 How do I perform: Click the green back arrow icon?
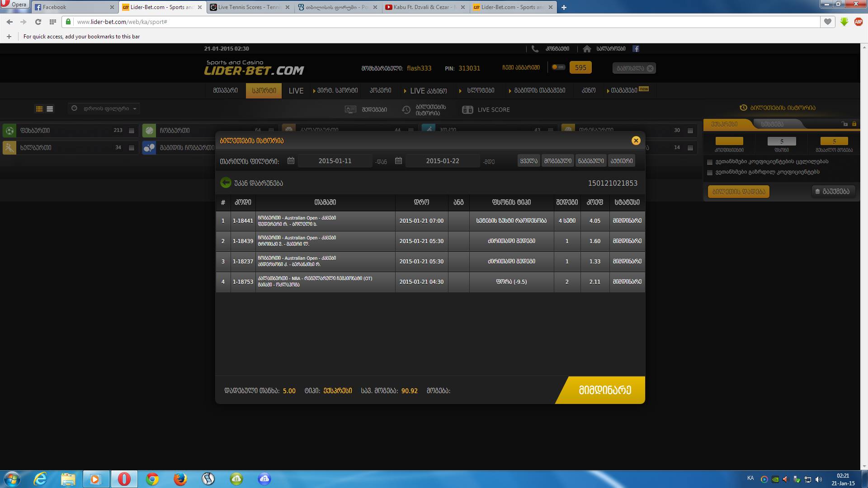(226, 183)
